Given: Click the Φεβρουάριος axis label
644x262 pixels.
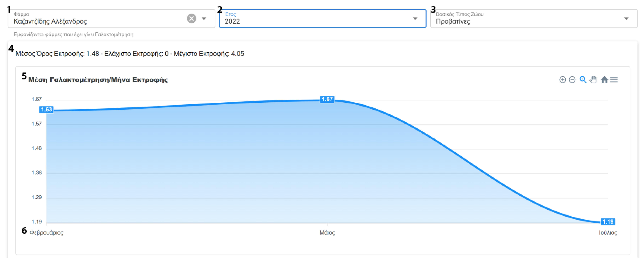Looking at the screenshot, I should pyautogui.click(x=46, y=233).
